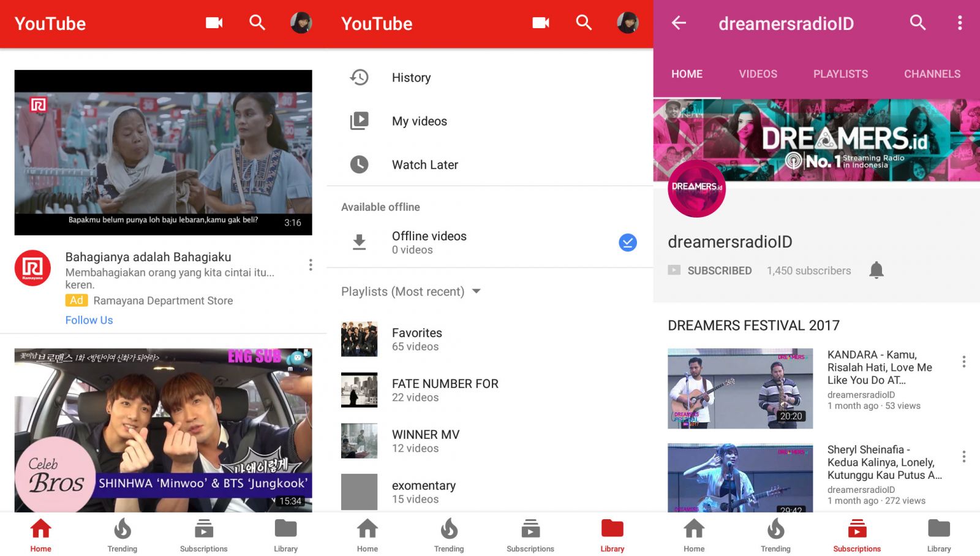Go back from dreamersradioID channel
980x556 pixels.
point(679,23)
